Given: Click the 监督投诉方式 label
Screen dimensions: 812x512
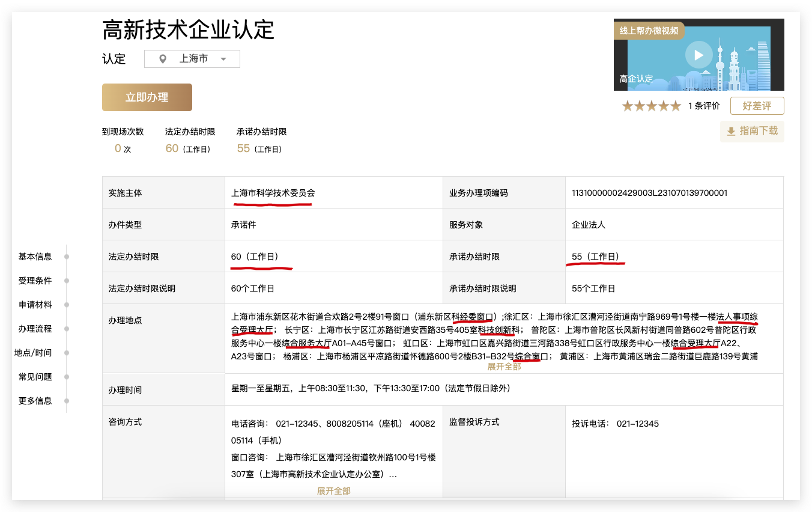Looking at the screenshot, I should tap(474, 422).
